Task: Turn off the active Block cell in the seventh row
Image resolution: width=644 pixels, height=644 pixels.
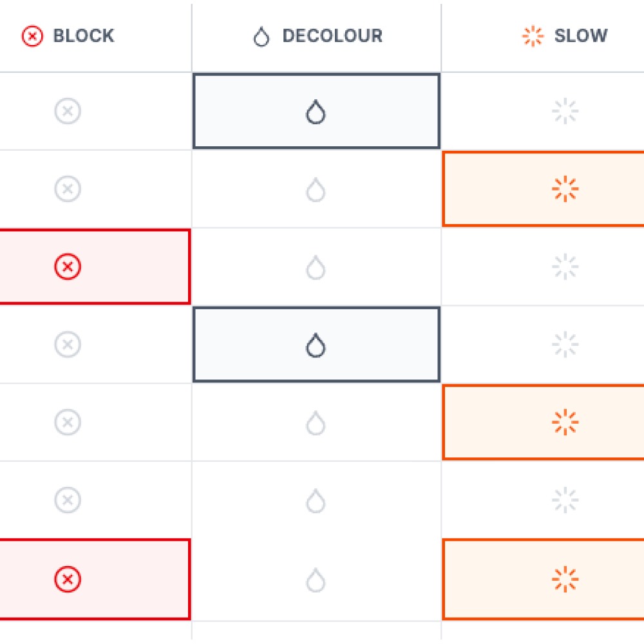Action: [x=68, y=580]
